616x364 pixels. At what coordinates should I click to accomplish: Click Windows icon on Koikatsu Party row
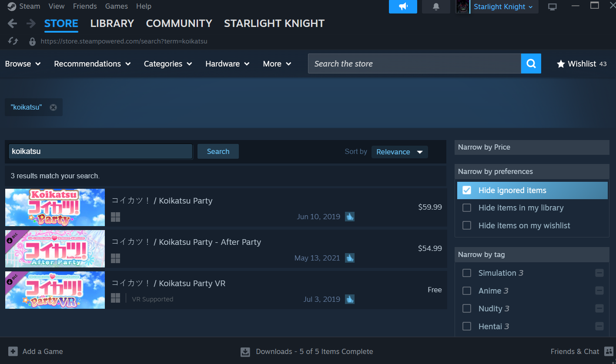click(x=115, y=217)
